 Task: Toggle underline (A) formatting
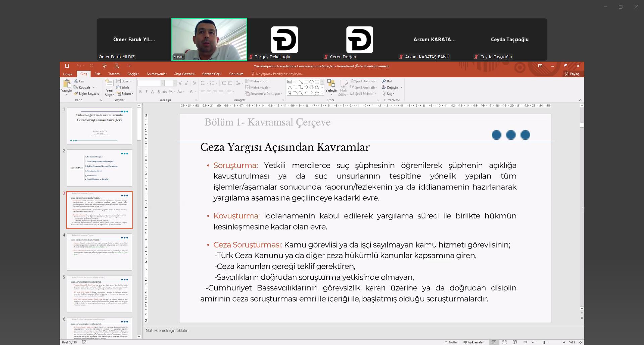(152, 92)
